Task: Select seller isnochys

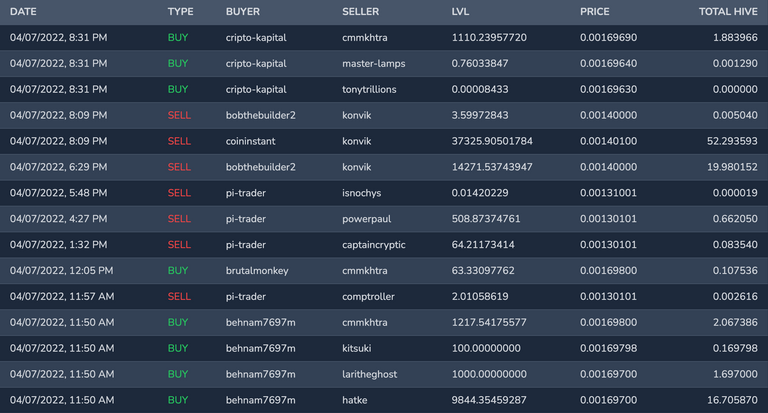Action: pos(361,193)
